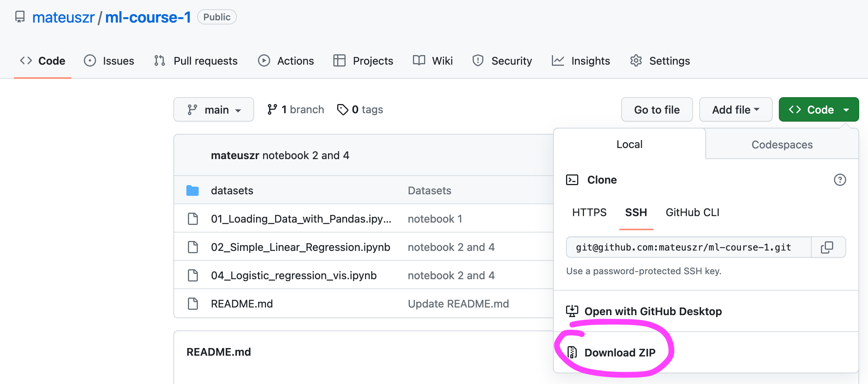Switch to the Codespaces tab

click(782, 145)
